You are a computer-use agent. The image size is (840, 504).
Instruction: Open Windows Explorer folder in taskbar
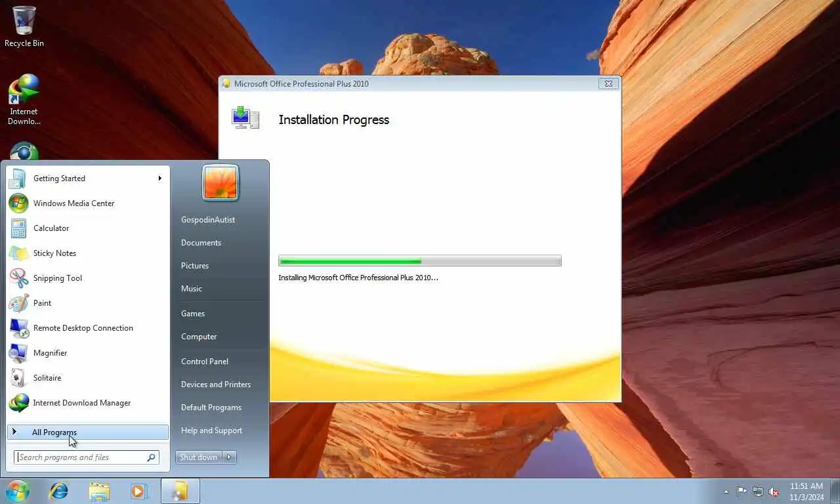click(99, 491)
